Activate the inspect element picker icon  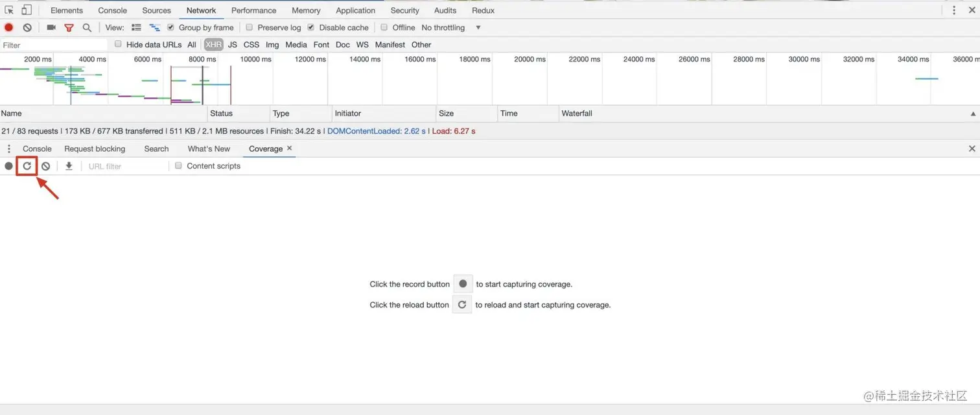coord(9,10)
